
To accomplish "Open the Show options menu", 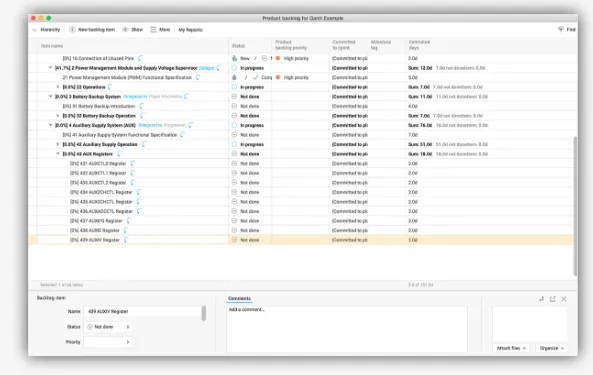I will coord(132,29).
